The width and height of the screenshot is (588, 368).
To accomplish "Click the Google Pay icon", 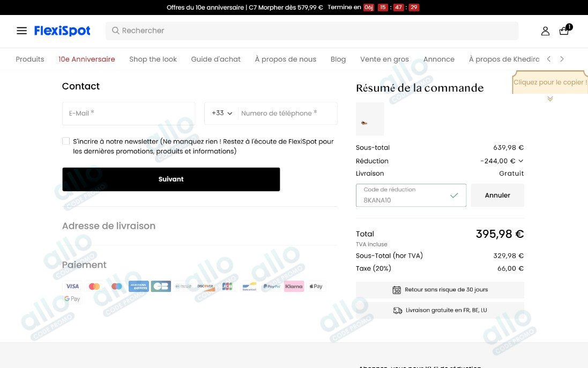I will 72,299.
